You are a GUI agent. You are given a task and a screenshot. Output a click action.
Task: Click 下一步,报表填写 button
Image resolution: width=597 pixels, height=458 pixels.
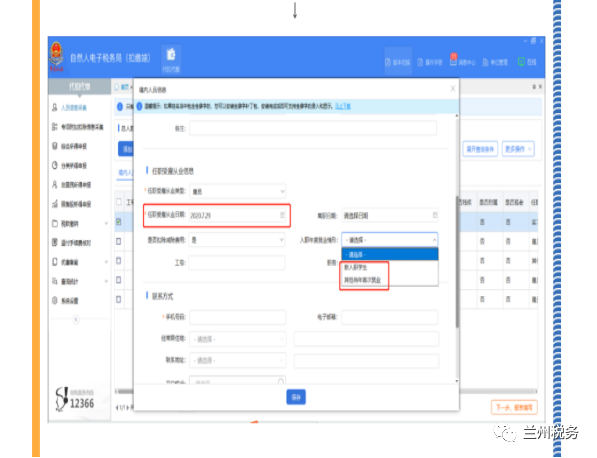coord(514,407)
